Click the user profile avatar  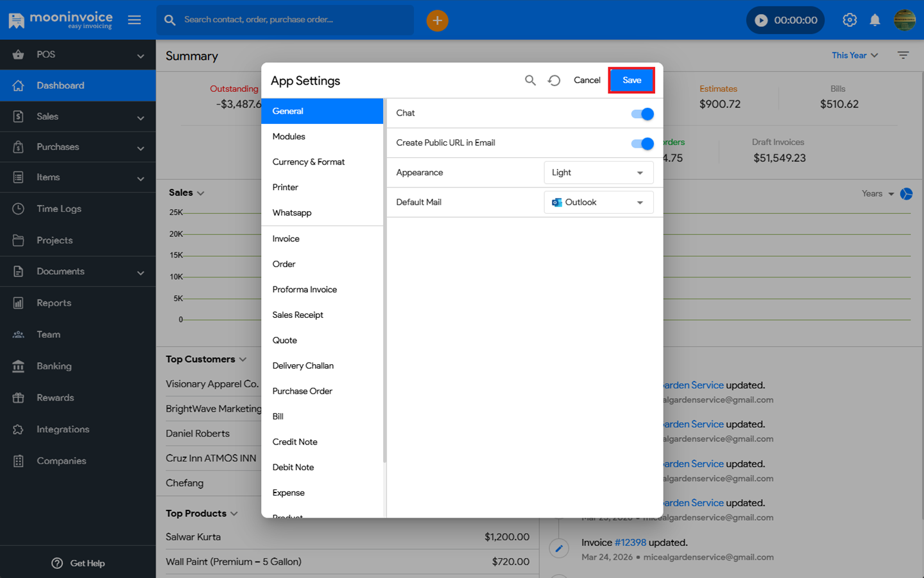pyautogui.click(x=905, y=21)
